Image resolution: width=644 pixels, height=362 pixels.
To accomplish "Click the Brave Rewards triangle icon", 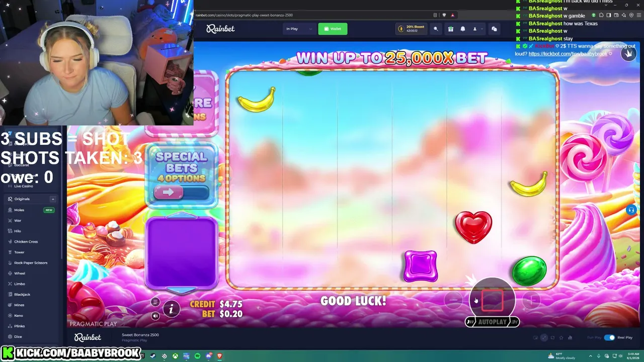I will coord(452,15).
